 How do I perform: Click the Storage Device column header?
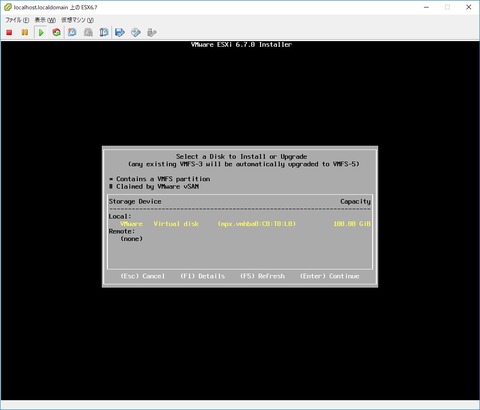[x=135, y=201]
